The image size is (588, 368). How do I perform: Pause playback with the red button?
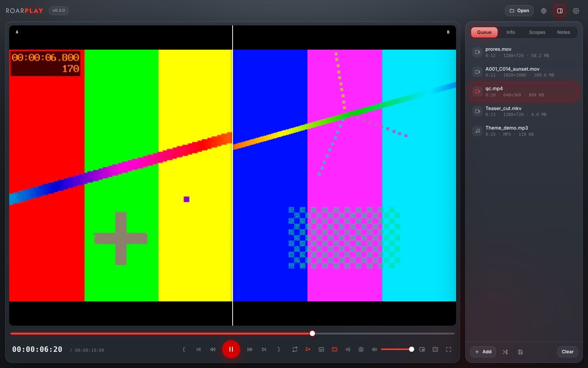tap(231, 349)
